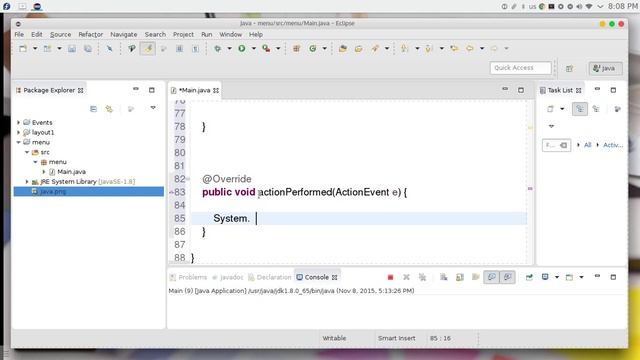Click the green New Java Class icon
The width and height of the screenshot is (640, 360).
pyautogui.click(x=313, y=49)
